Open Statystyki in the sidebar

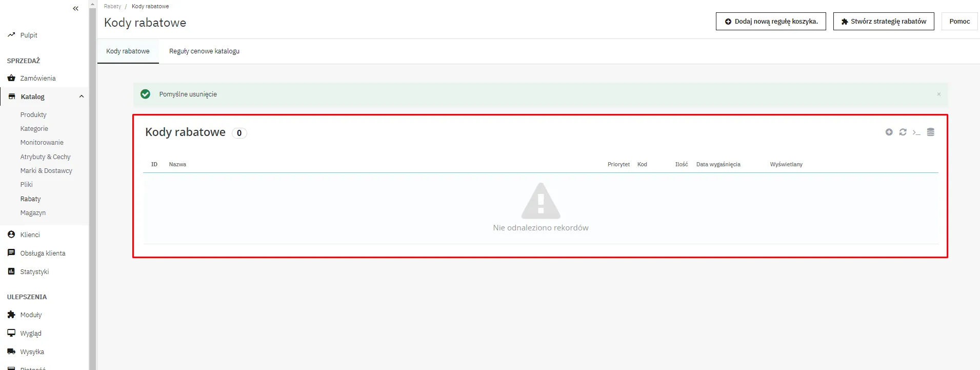[34, 272]
